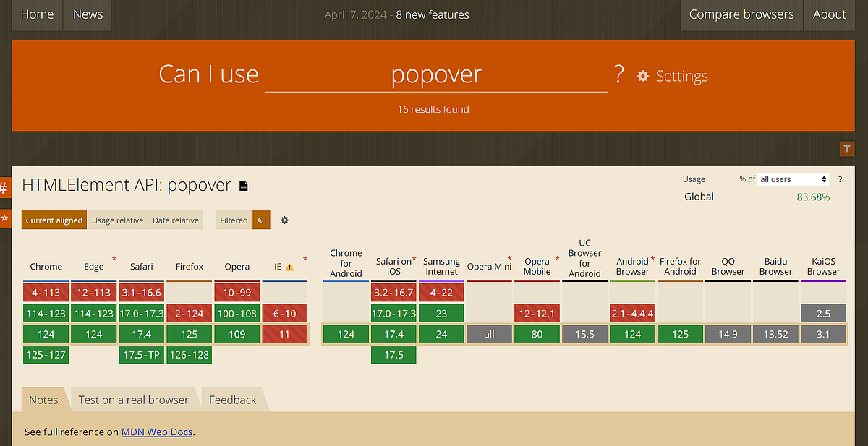Switch to Usage relative view
The image size is (868, 446).
[117, 220]
